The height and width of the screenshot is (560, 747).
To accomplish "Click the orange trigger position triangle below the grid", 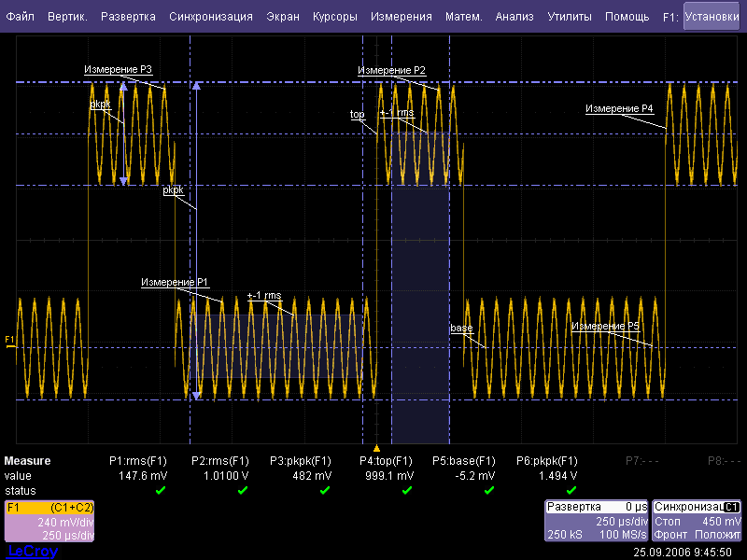I will coord(376,449).
